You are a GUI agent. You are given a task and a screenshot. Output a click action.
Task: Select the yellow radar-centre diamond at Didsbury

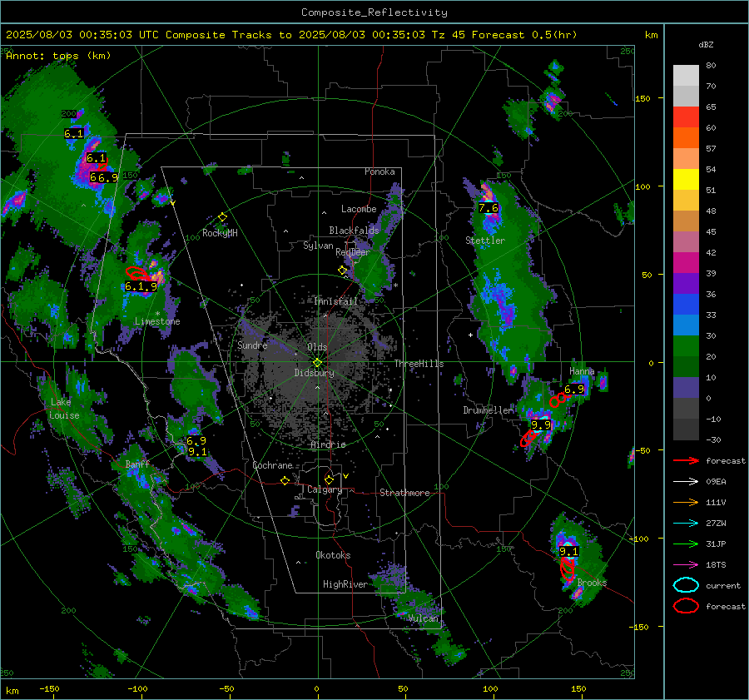click(317, 363)
